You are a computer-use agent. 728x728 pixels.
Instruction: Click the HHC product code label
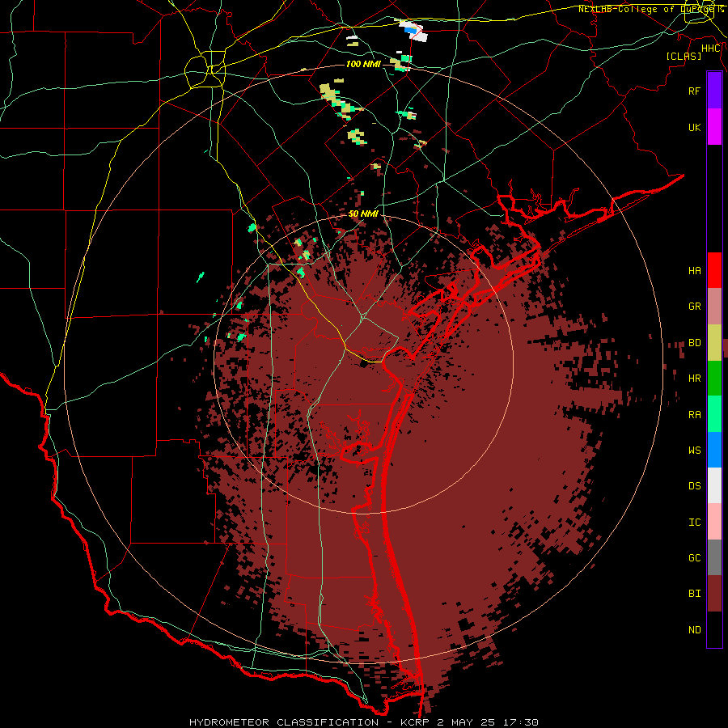711,49
